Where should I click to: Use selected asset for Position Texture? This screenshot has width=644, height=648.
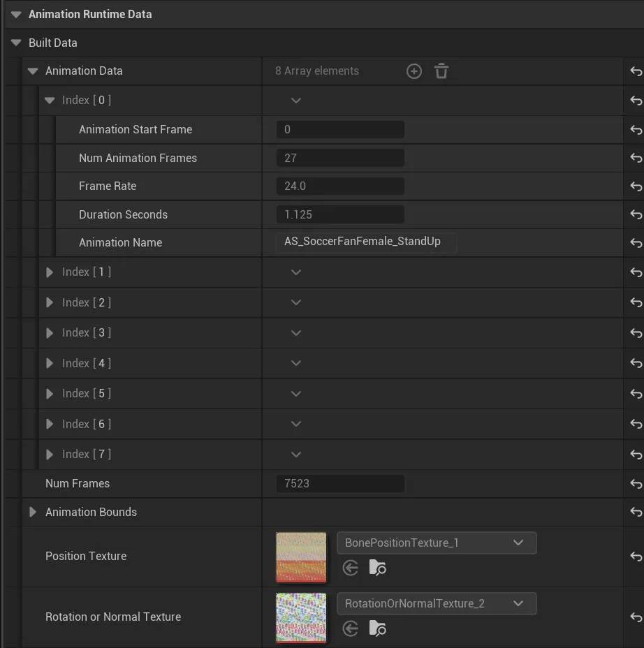pos(349,568)
